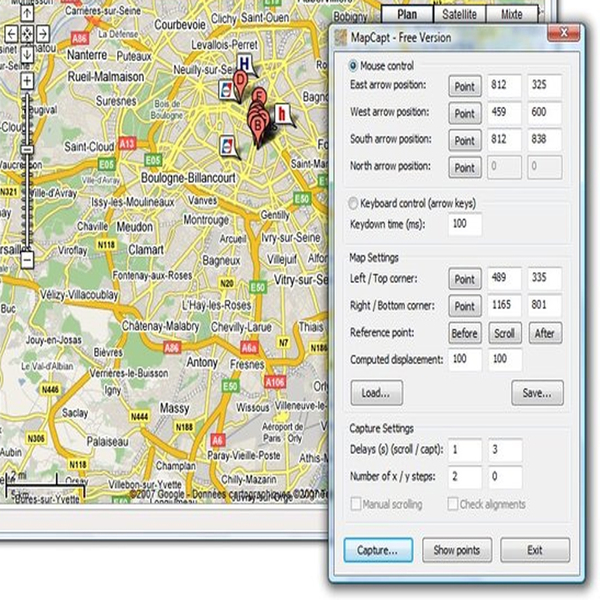600x600 pixels.
Task: Pan the map south with the down arrow
Action: pyautogui.click(x=27, y=54)
